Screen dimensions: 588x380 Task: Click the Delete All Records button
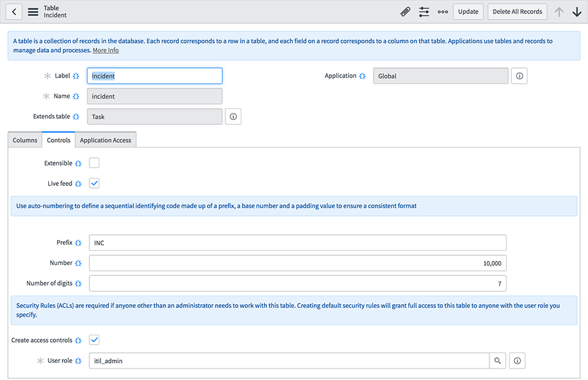(518, 12)
